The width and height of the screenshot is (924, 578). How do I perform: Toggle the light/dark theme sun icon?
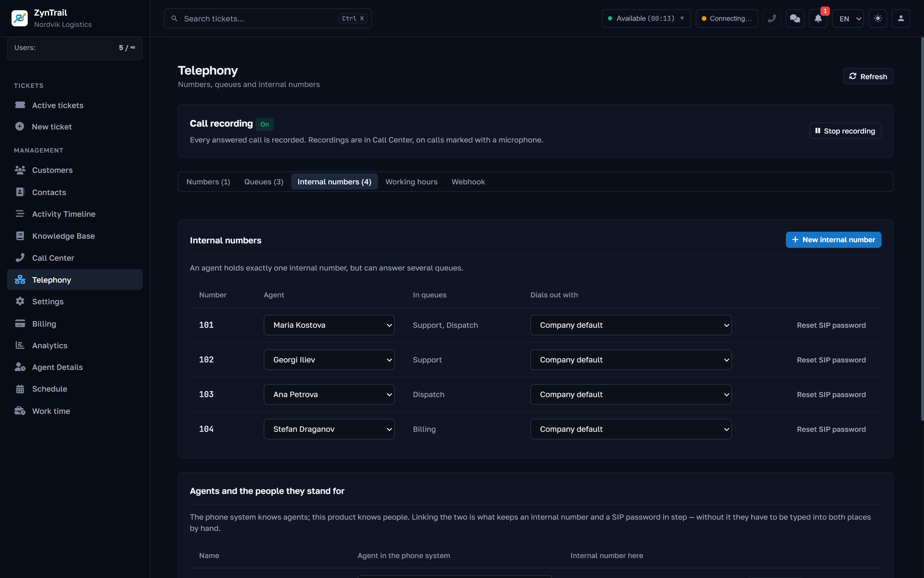pos(878,18)
